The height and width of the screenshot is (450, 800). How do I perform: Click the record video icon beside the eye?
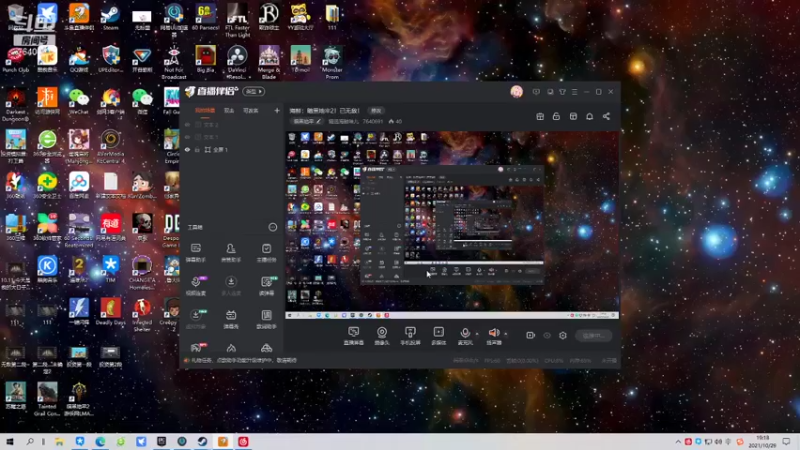click(x=530, y=335)
